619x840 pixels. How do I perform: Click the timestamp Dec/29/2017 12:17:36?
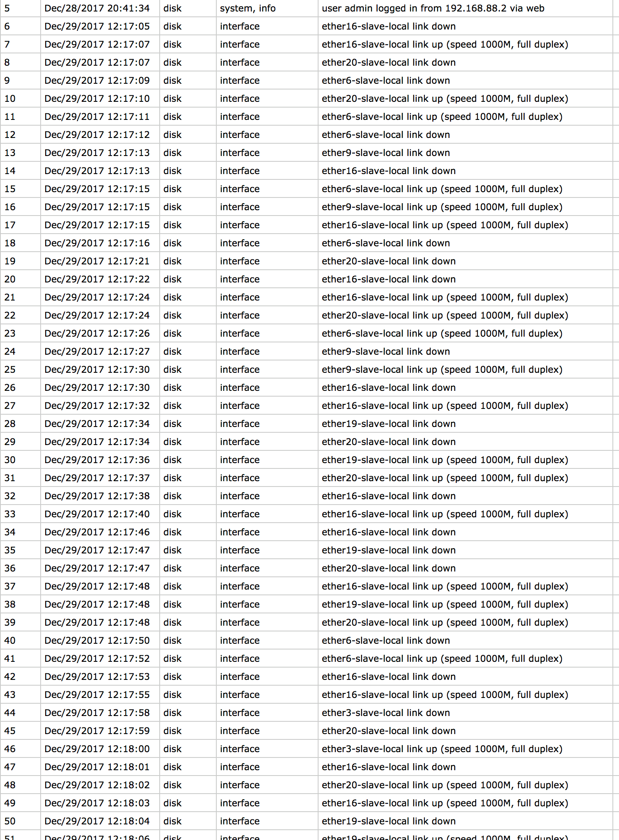(x=97, y=460)
